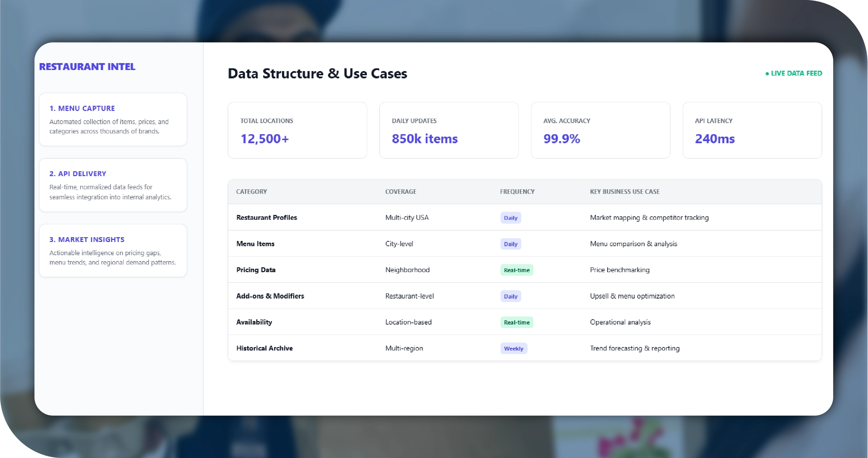This screenshot has width=868, height=458.
Task: Open the Menu Capture sidebar card
Action: click(113, 119)
